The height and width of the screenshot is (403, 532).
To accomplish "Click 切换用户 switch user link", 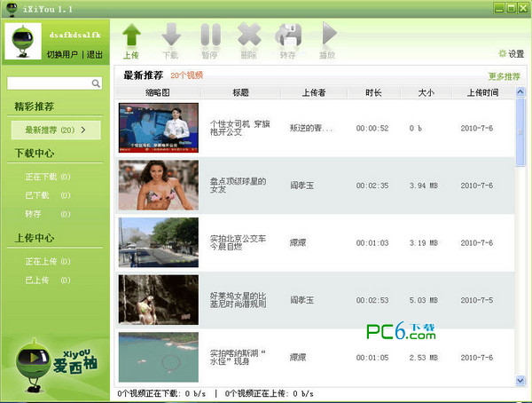I will pyautogui.click(x=63, y=54).
